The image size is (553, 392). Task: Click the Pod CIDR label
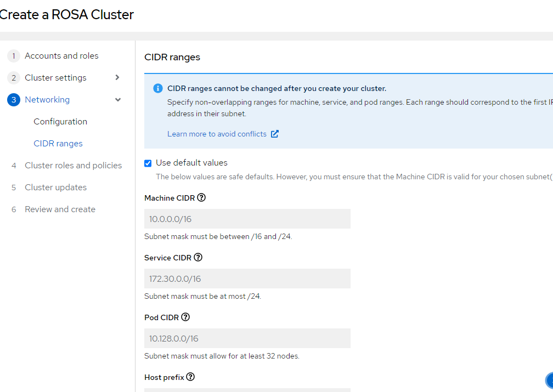(161, 317)
